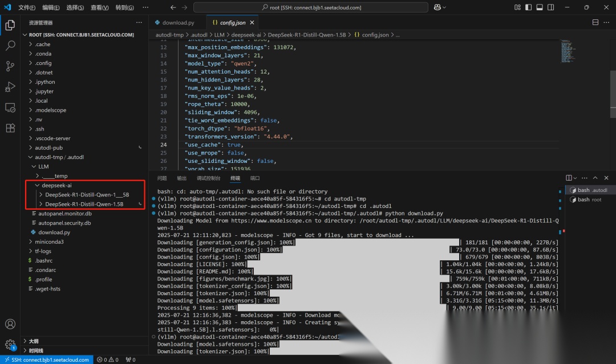The image size is (616, 364).
Task: Open the 文件(F) menu
Action: pos(27,7)
